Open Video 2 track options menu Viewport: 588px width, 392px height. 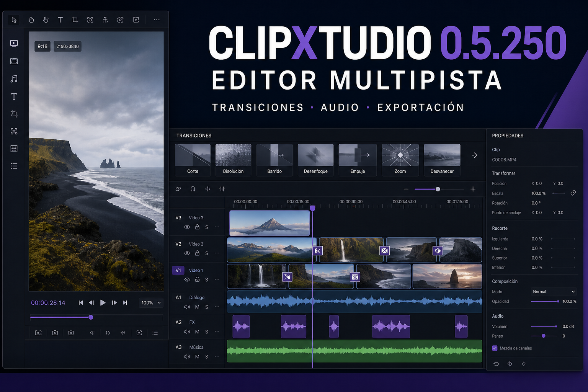[x=217, y=253]
